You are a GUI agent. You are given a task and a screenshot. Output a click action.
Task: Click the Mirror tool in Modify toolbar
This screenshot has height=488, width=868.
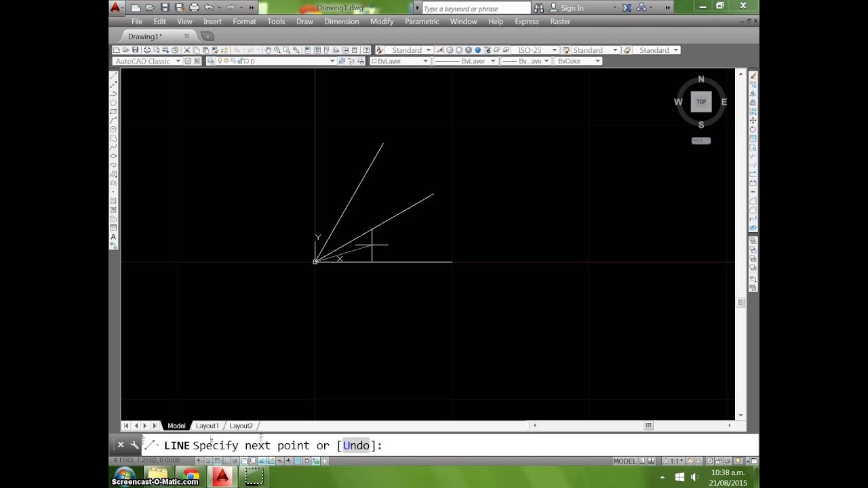coord(753,93)
